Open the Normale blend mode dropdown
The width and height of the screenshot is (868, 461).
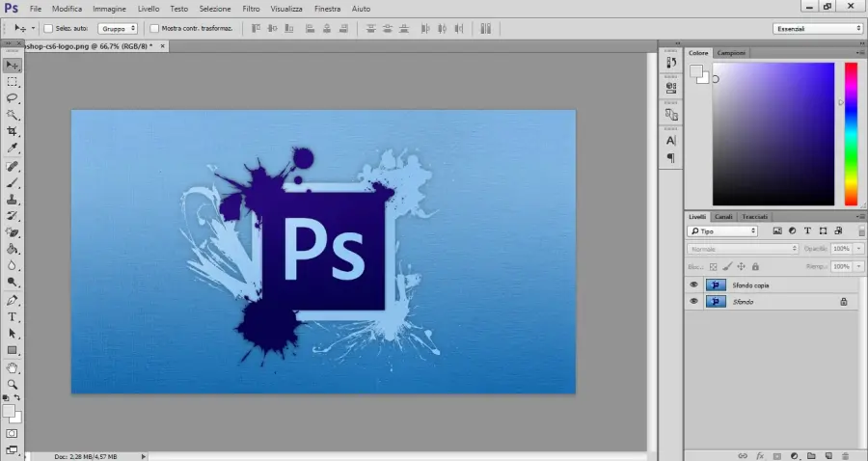point(743,249)
